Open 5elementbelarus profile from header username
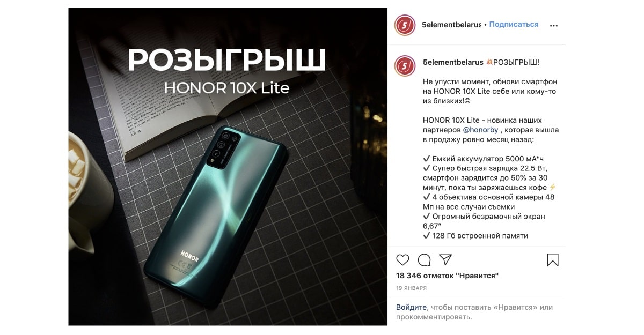 pyautogui.click(x=452, y=25)
